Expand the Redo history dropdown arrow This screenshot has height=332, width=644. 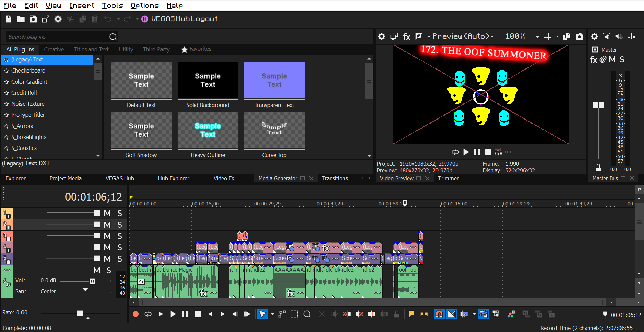click(x=137, y=19)
